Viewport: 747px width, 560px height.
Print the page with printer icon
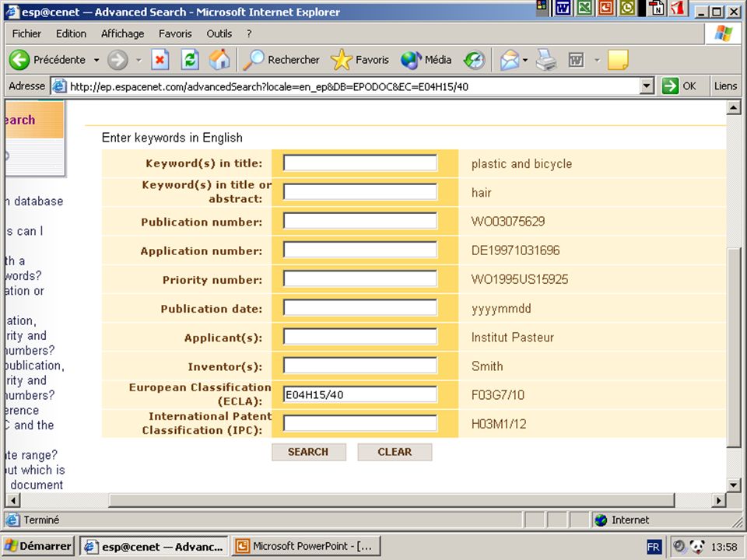tap(546, 60)
